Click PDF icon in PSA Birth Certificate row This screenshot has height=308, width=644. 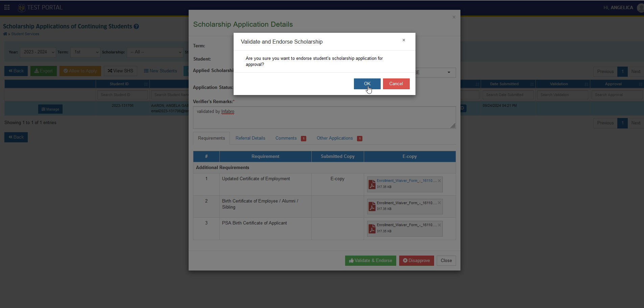coord(372,229)
